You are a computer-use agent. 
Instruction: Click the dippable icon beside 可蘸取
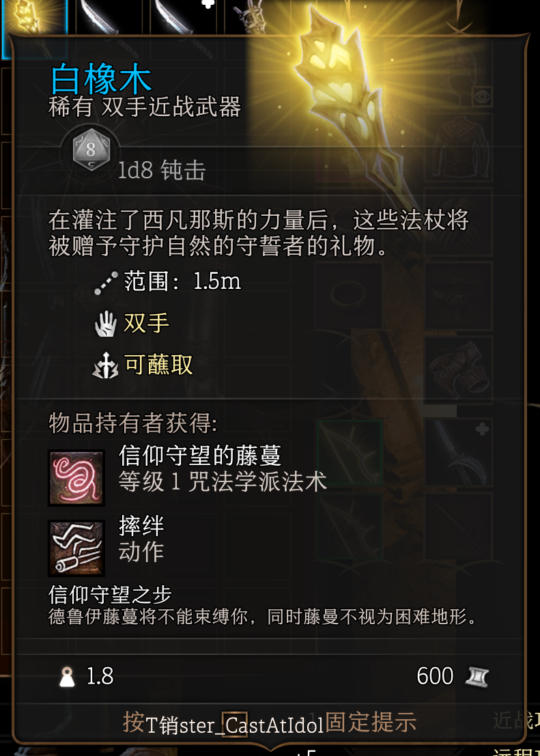click(x=106, y=366)
